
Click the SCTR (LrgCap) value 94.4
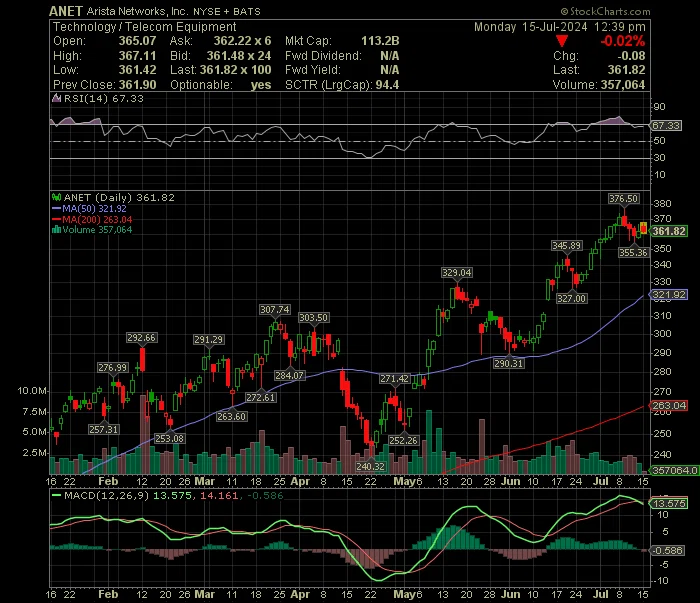click(x=387, y=85)
